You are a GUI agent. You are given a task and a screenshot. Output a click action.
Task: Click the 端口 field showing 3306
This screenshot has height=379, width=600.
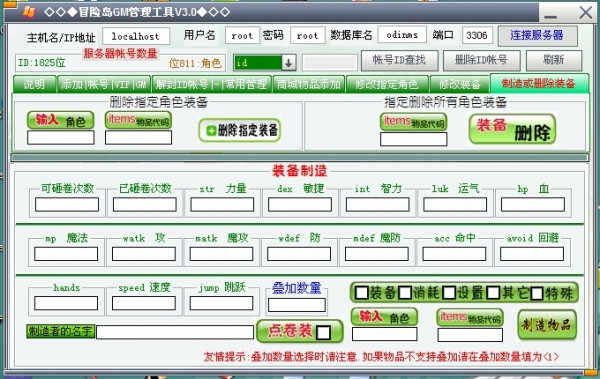point(477,35)
